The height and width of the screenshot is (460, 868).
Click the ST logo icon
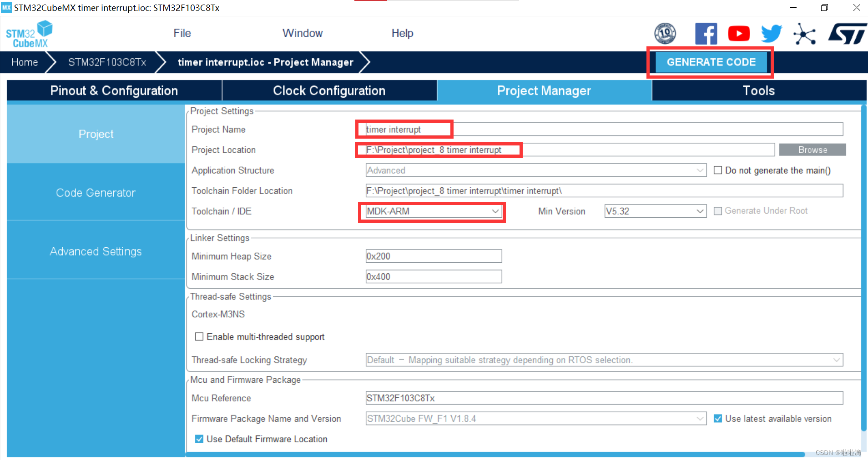click(x=847, y=34)
